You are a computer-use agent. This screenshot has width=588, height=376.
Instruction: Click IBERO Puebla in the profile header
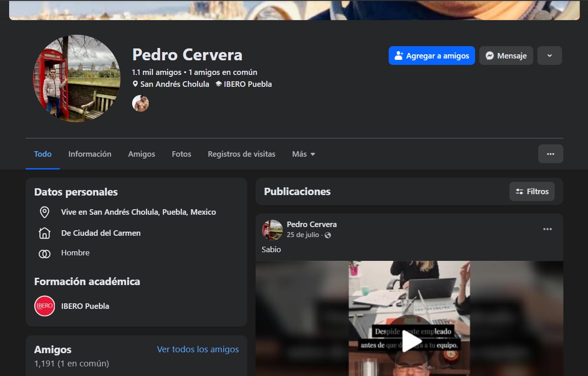[248, 84]
